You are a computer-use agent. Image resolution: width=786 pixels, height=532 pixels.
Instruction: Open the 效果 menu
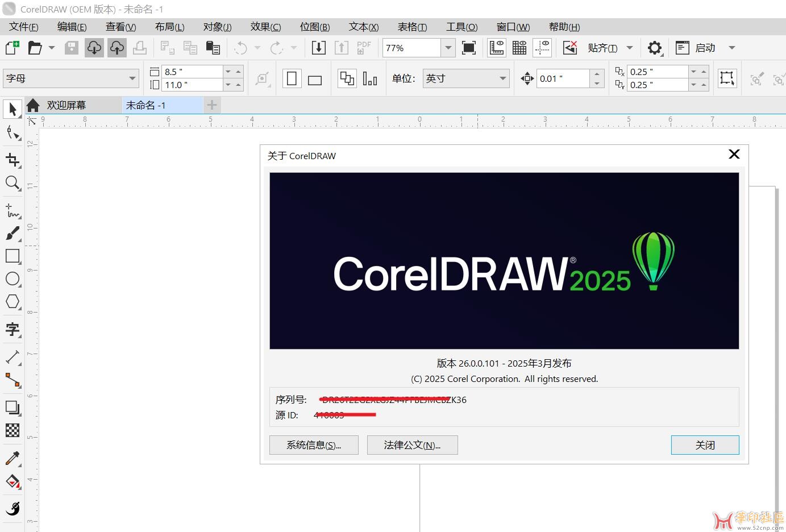pos(265,27)
